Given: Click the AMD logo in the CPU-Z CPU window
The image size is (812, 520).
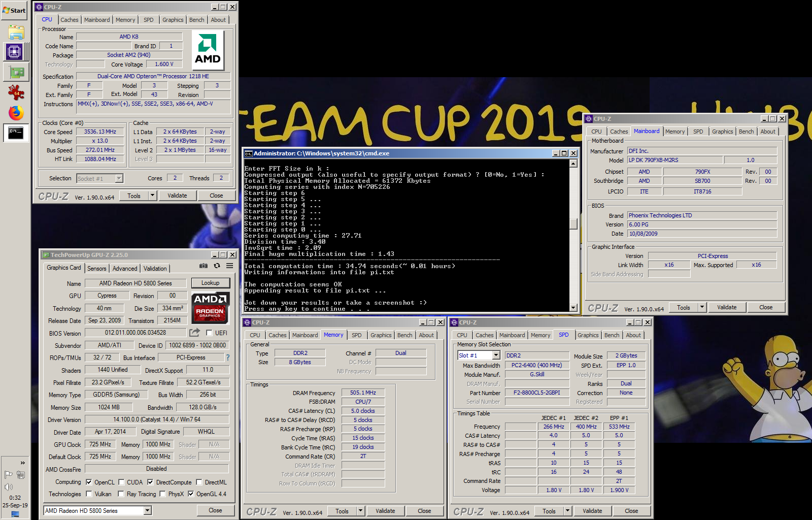Looking at the screenshot, I should pos(208,49).
